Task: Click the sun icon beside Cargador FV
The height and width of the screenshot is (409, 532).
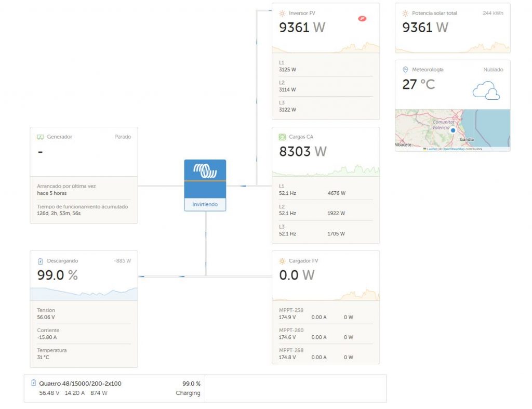Action: [282, 261]
